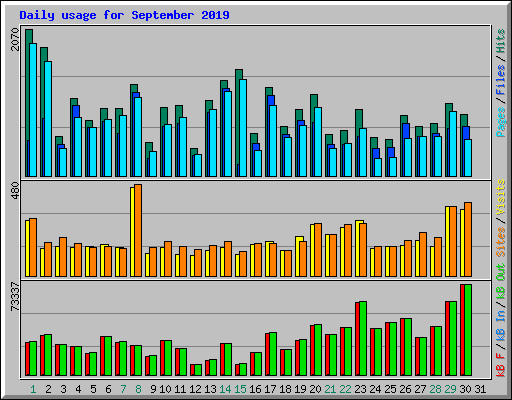Click day label '26' on x-axis
This screenshot has width=512, height=400.
[x=405, y=389]
